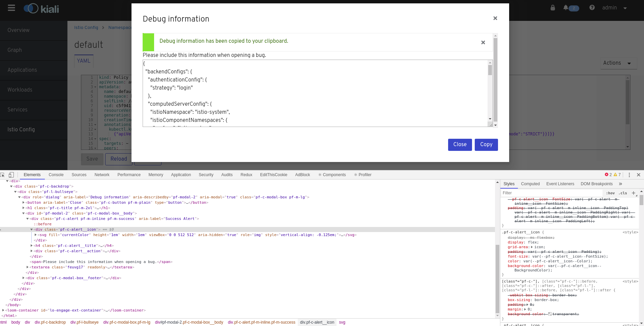
Task: Expand the pf-c-modal-box__footer div node
Action: pos(24,278)
